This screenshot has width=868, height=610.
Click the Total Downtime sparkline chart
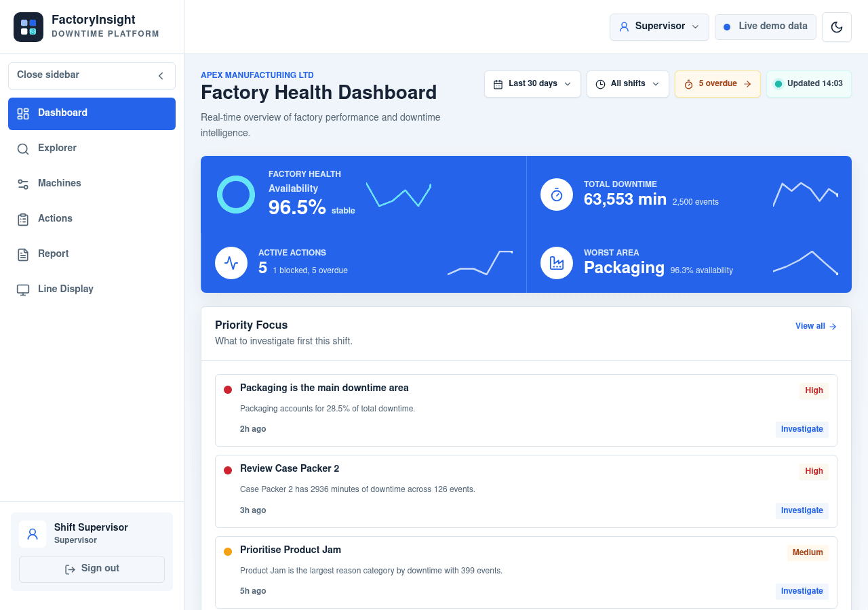pyautogui.click(x=806, y=194)
